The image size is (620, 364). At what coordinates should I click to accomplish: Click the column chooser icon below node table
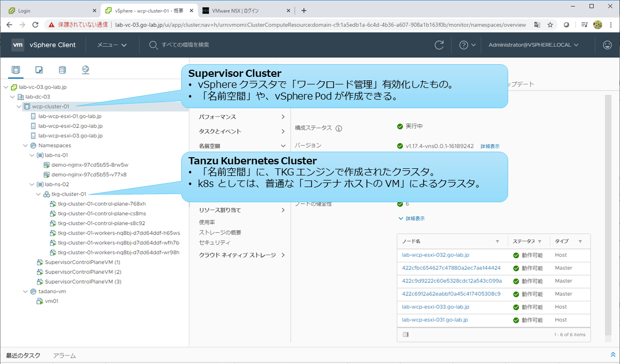click(x=405, y=334)
